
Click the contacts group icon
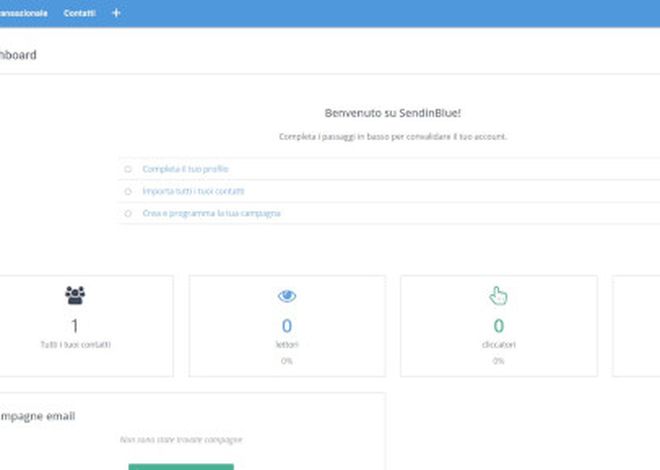[x=75, y=295]
